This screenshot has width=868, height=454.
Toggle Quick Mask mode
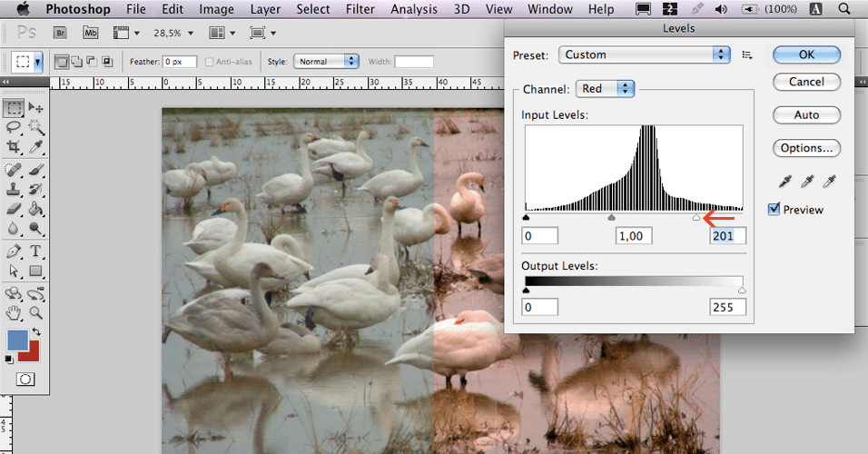click(25, 379)
